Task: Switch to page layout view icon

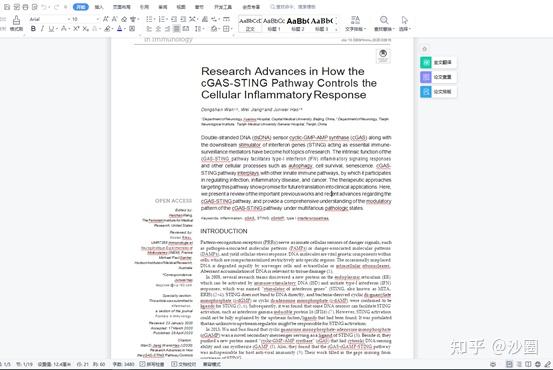Action: [x=509, y=364]
